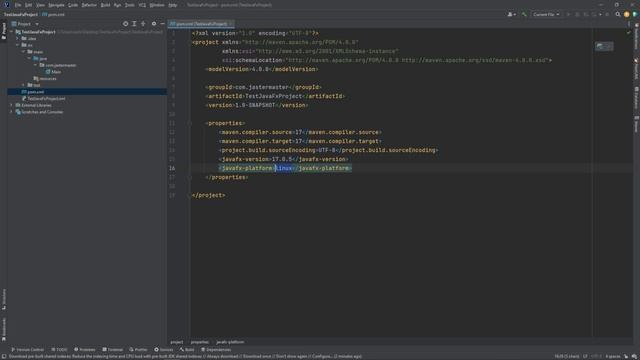This screenshot has width=640, height=360.
Task: Open the Problems tool window
Action: 85,350
